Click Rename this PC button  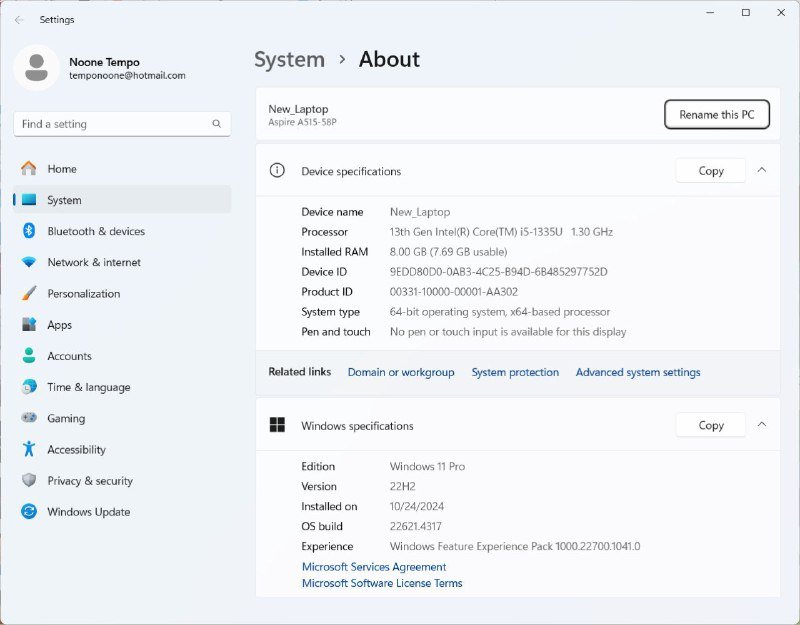[717, 114]
